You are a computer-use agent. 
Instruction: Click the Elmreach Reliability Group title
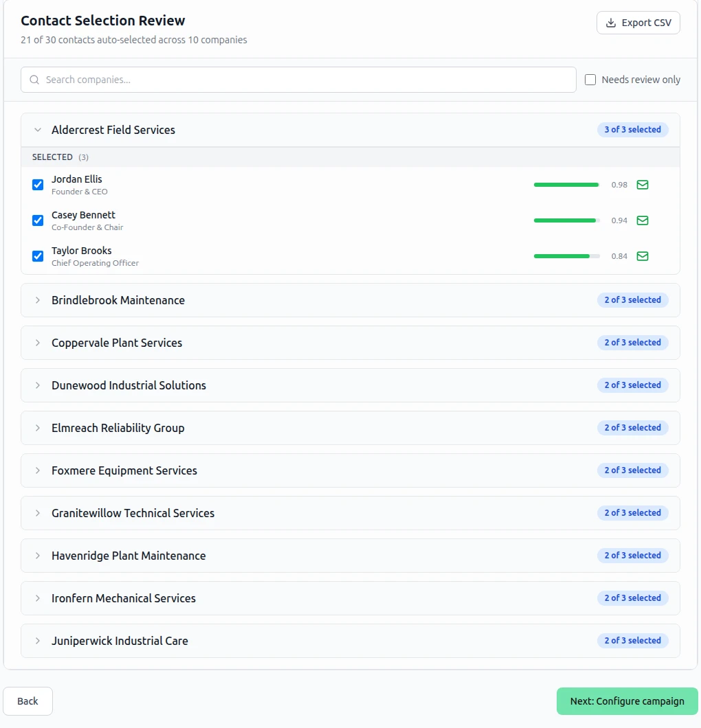[118, 428]
